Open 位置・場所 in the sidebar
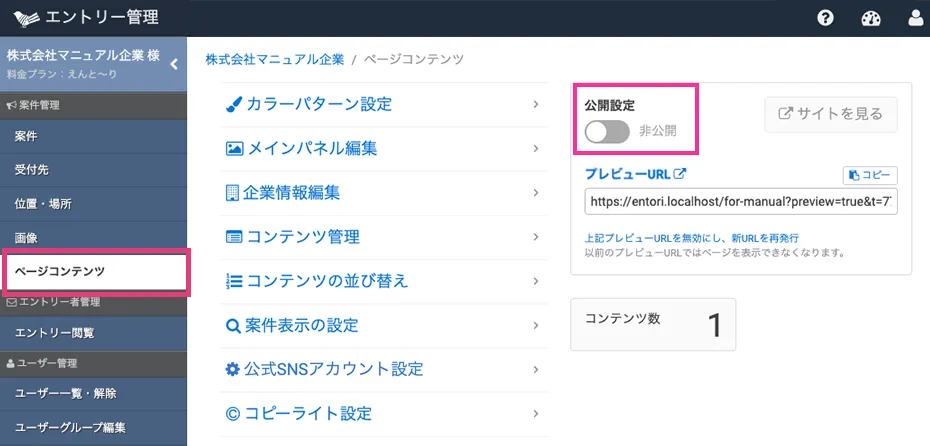Image resolution: width=930 pixels, height=446 pixels. pos(93,204)
